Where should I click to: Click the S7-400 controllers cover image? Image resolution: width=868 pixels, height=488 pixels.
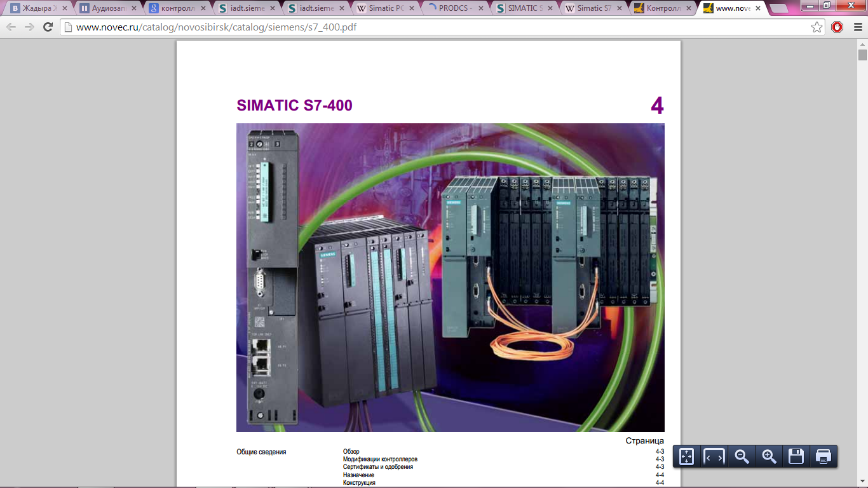(451, 278)
